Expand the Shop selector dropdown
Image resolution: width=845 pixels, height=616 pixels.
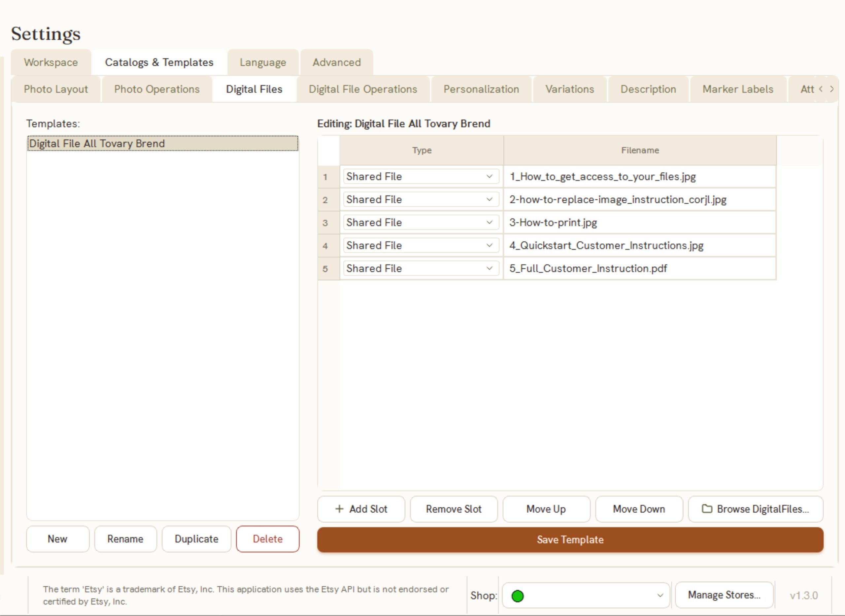[586, 596]
